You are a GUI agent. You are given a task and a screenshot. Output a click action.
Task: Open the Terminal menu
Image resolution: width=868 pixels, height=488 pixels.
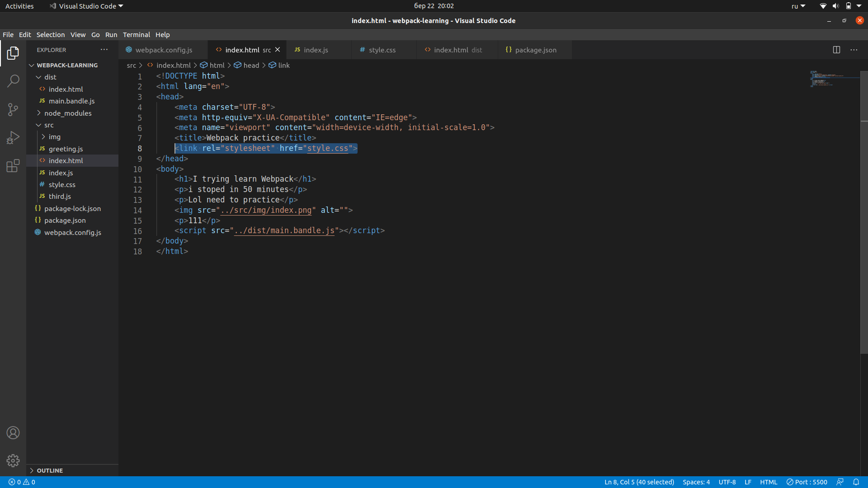[137, 35]
